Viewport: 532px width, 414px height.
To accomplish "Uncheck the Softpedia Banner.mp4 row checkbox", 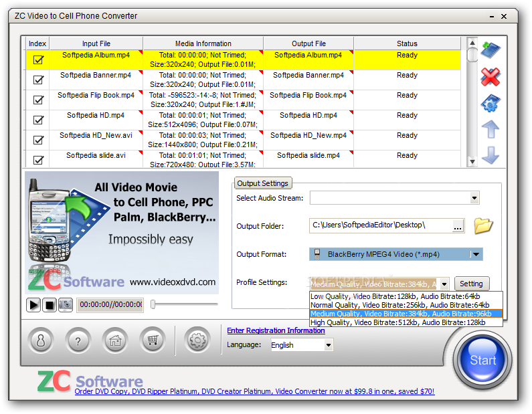I will click(x=38, y=80).
